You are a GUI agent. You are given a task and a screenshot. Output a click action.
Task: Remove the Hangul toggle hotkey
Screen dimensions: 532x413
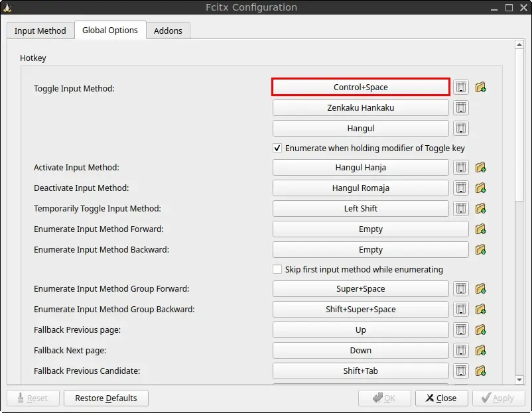point(461,128)
